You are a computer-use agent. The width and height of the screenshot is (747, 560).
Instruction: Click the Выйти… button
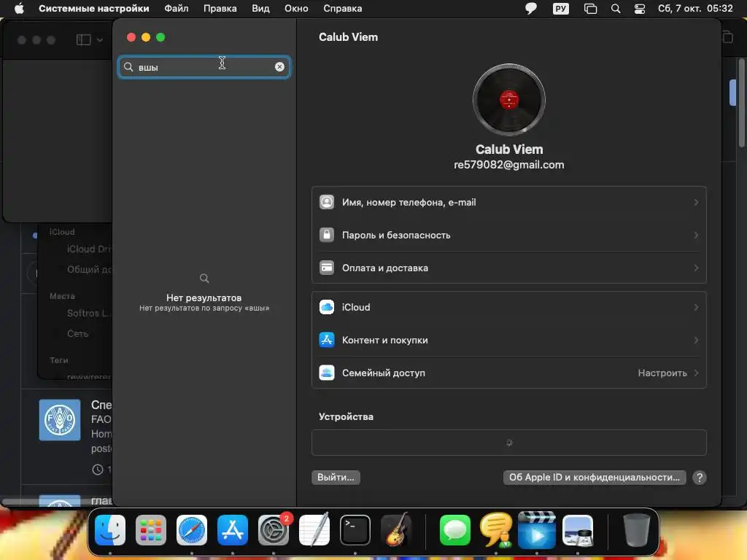click(336, 478)
